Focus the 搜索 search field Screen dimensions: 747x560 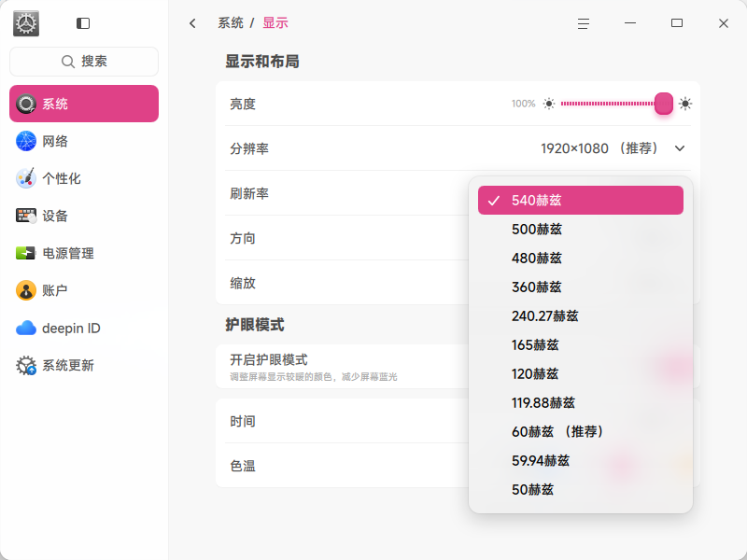(84, 62)
